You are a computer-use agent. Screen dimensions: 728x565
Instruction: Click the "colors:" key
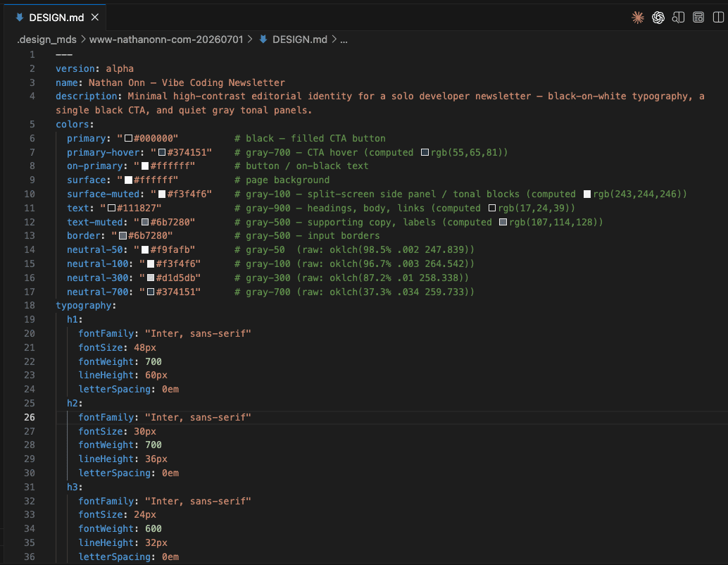point(75,125)
